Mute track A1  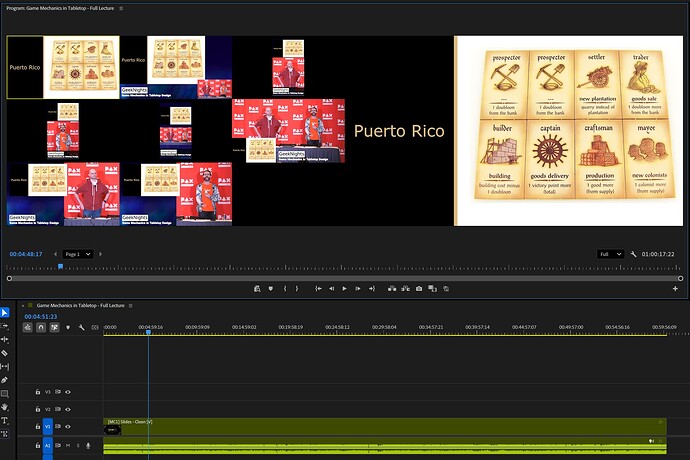coord(68,445)
